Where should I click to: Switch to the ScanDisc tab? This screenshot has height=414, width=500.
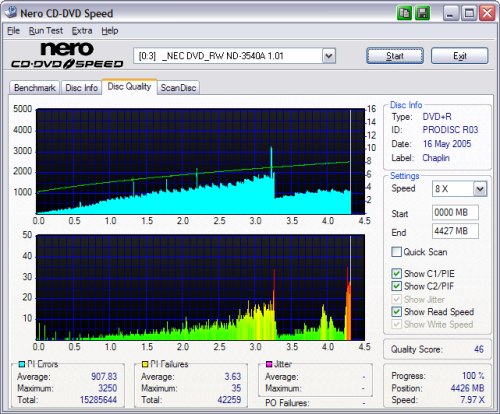(x=178, y=88)
